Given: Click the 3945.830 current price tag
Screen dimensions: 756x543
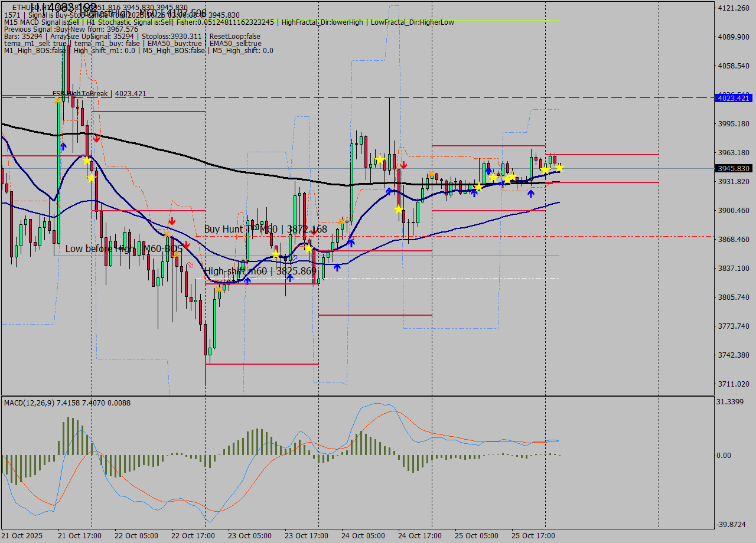Looking at the screenshot, I should click(x=733, y=168).
